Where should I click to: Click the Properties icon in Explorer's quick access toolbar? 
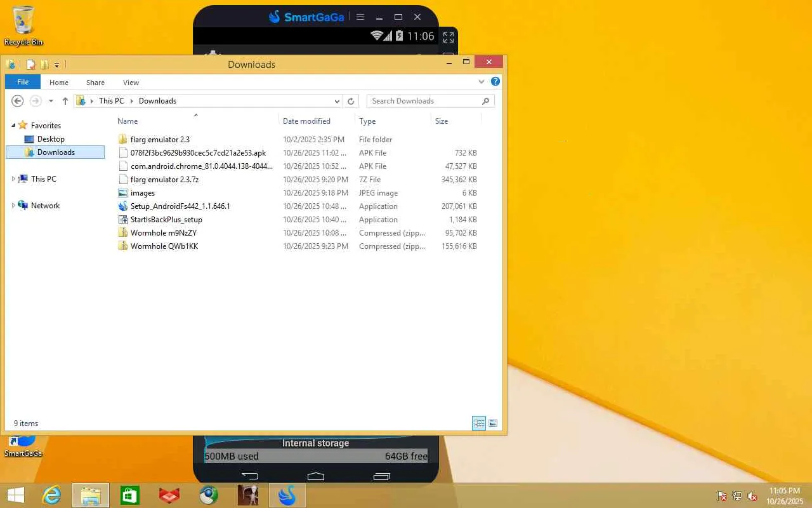[x=30, y=64]
